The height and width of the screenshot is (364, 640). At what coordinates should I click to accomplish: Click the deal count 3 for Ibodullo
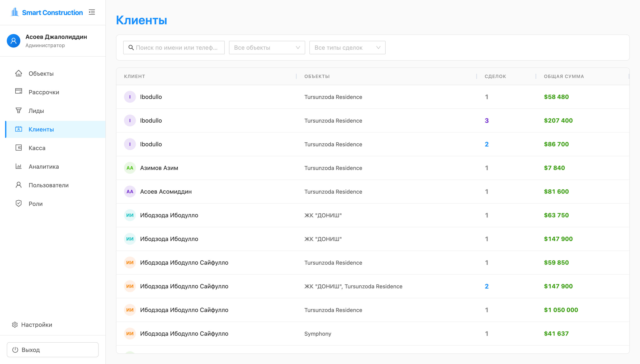(x=487, y=120)
